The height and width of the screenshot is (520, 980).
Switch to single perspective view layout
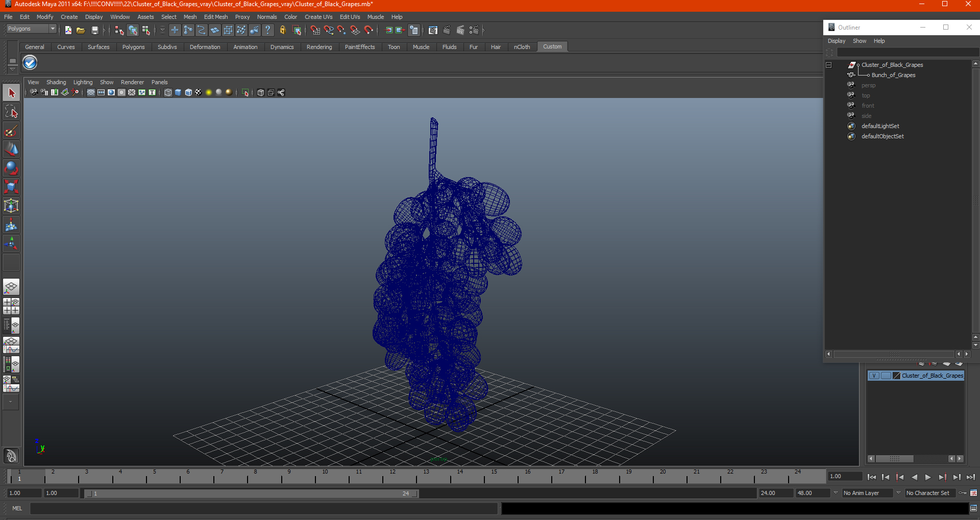[x=11, y=287]
